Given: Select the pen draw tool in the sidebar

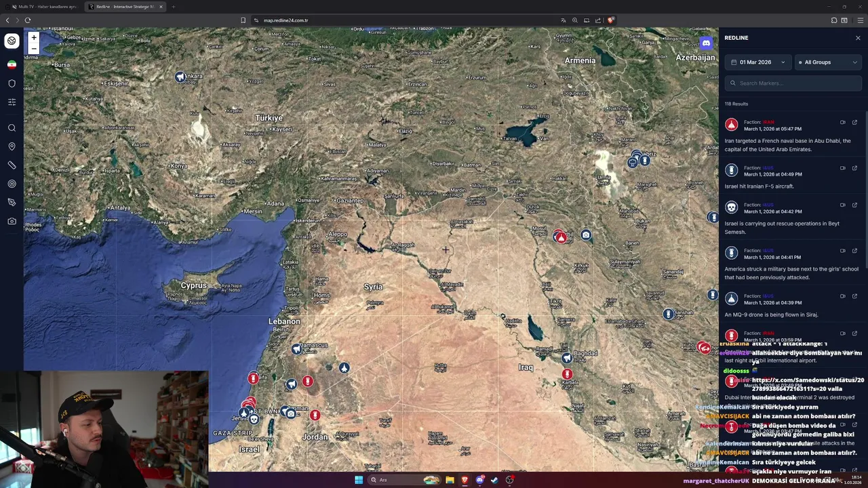Looking at the screenshot, I should coord(12,203).
